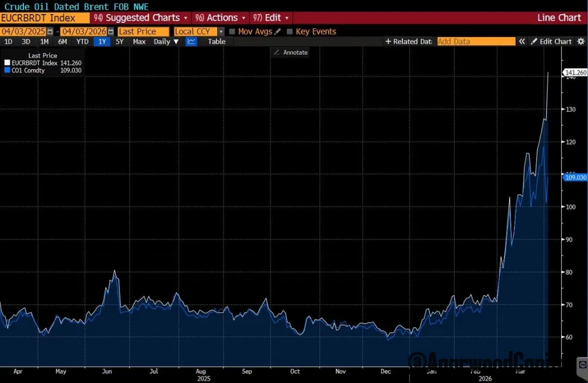Click the EUCRBRDT Index ticker field
Screen dimensions: 588x383
(x=45, y=17)
